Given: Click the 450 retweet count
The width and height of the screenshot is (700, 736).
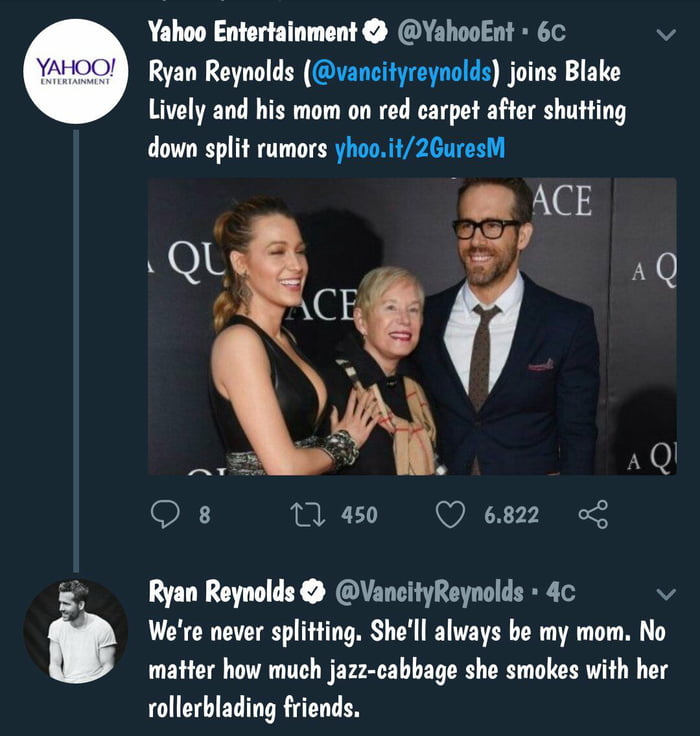Looking at the screenshot, I should [x=359, y=515].
